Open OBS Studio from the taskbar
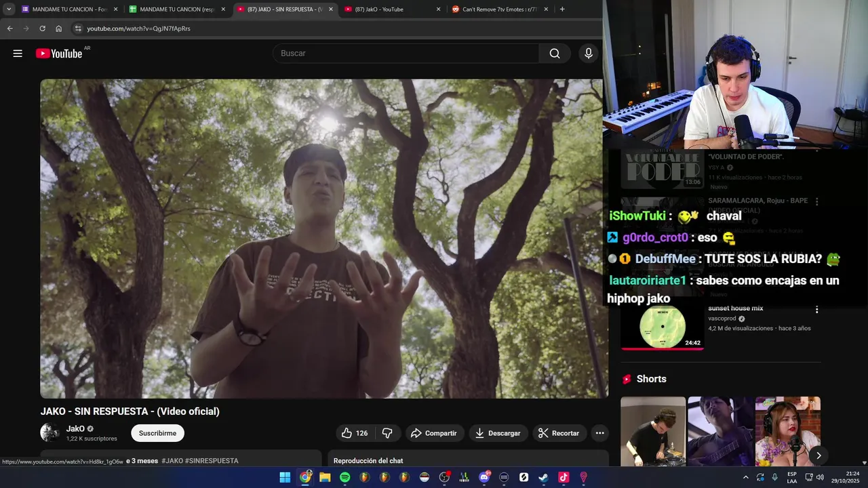The image size is (868, 488). point(444,477)
